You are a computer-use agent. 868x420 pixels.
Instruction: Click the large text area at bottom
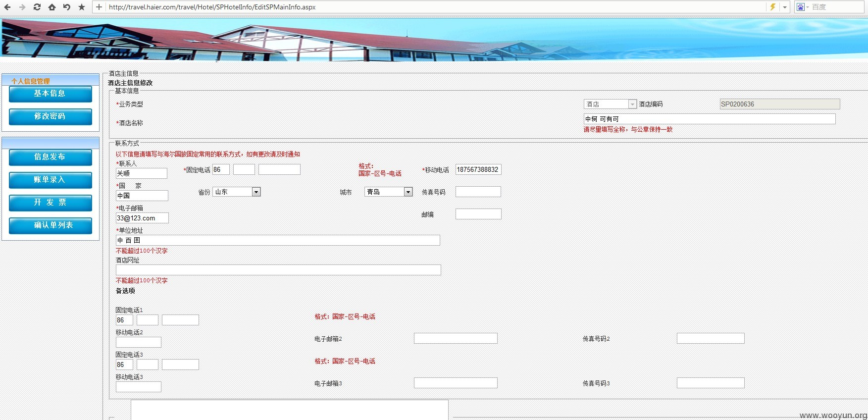click(290, 410)
